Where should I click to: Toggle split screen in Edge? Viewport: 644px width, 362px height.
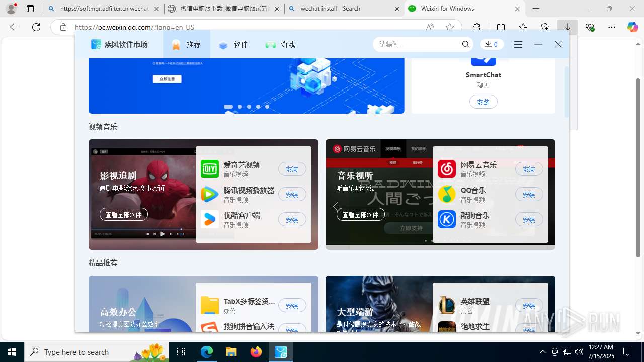pyautogui.click(x=501, y=27)
